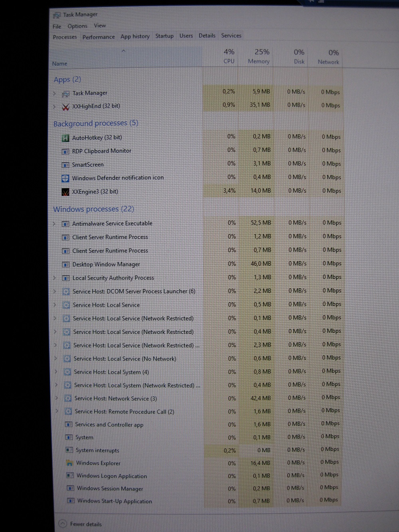Expand the Task Manager app row
The width and height of the screenshot is (399, 532).
55,94
